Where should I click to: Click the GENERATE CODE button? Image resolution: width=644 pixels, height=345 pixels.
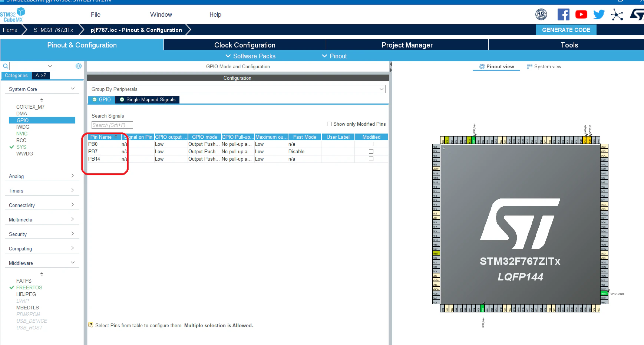click(566, 30)
